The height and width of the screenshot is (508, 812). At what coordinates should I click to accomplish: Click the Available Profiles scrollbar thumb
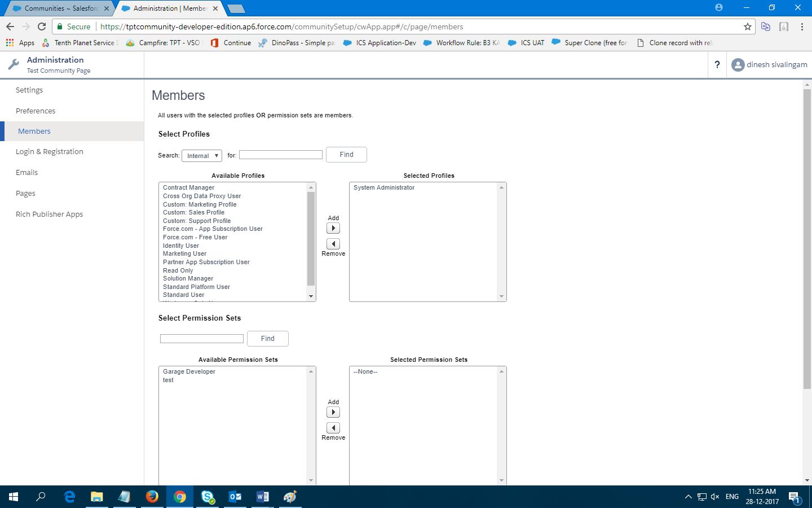click(x=311, y=239)
